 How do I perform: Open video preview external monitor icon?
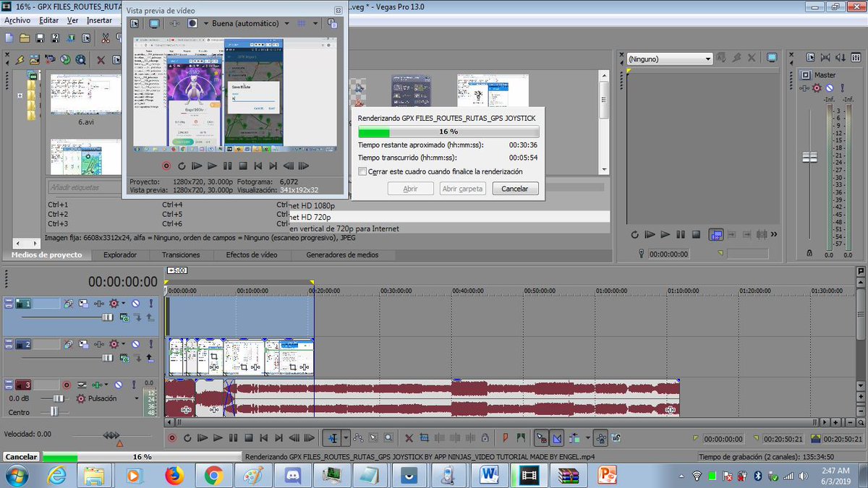[x=154, y=23]
